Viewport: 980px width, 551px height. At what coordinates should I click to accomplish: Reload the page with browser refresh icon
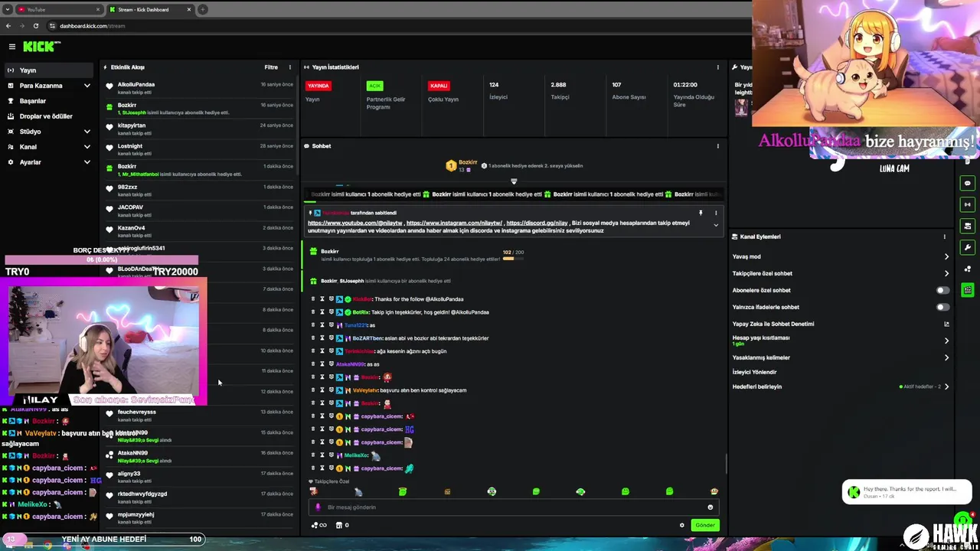coord(35,26)
